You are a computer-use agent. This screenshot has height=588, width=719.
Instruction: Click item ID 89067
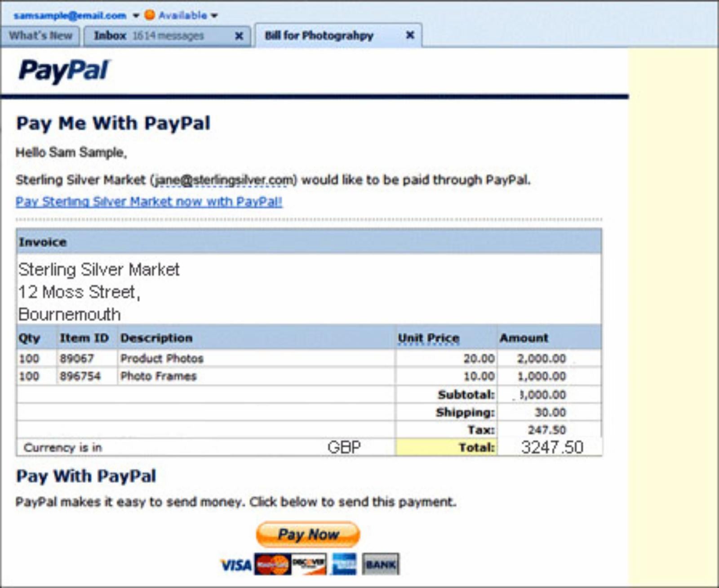[x=76, y=358]
